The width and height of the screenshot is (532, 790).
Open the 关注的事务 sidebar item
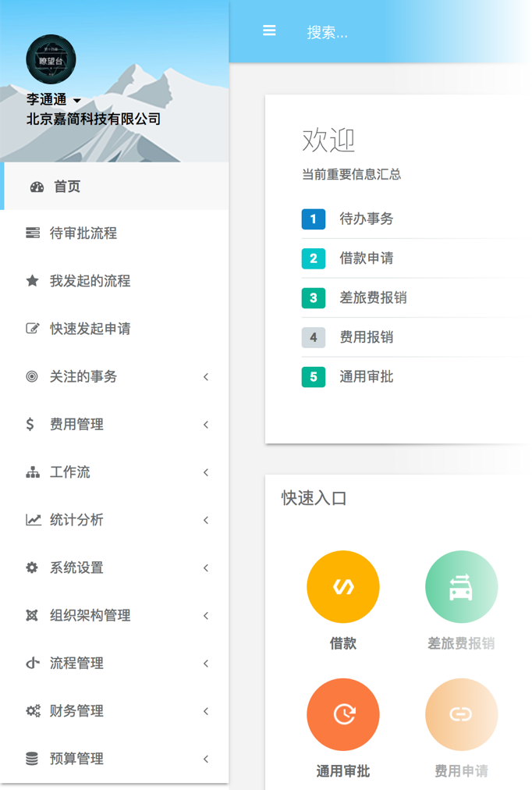[x=83, y=376]
